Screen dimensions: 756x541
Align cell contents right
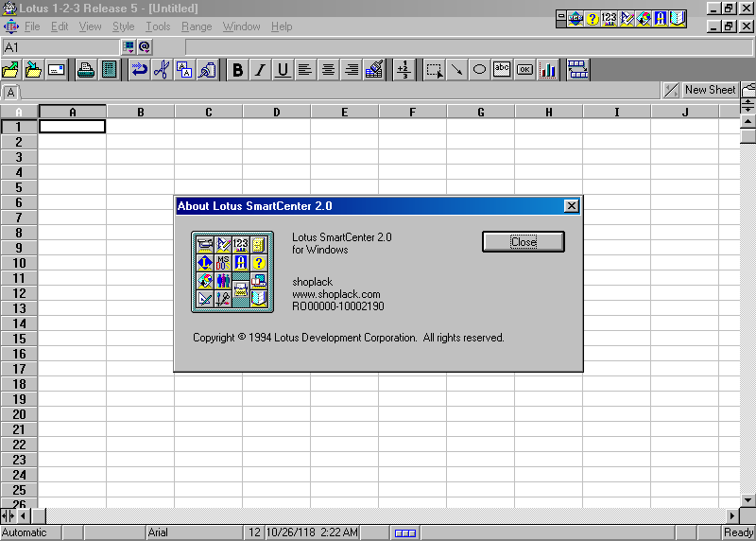[x=351, y=70]
